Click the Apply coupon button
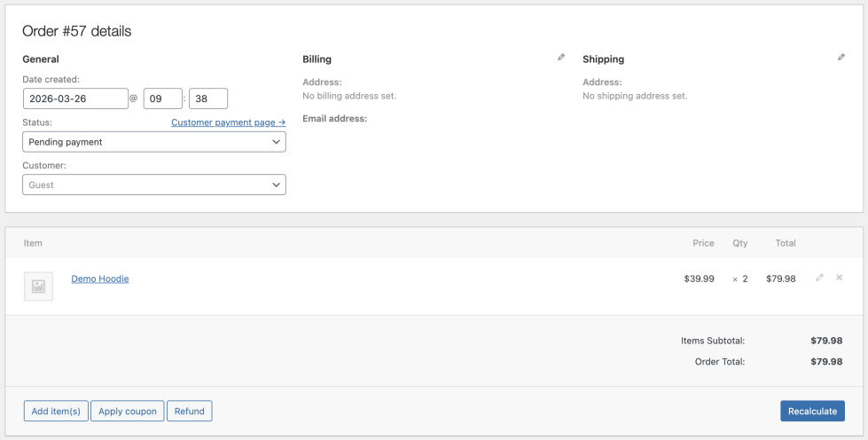This screenshot has height=440, width=868. [x=128, y=411]
